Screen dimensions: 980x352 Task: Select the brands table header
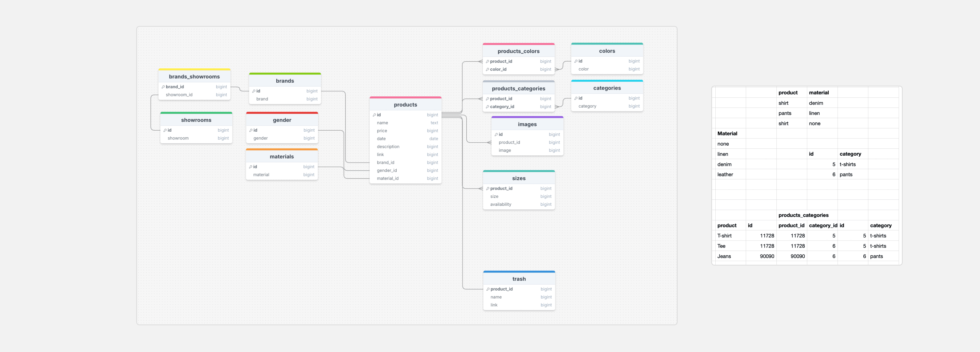tap(285, 81)
